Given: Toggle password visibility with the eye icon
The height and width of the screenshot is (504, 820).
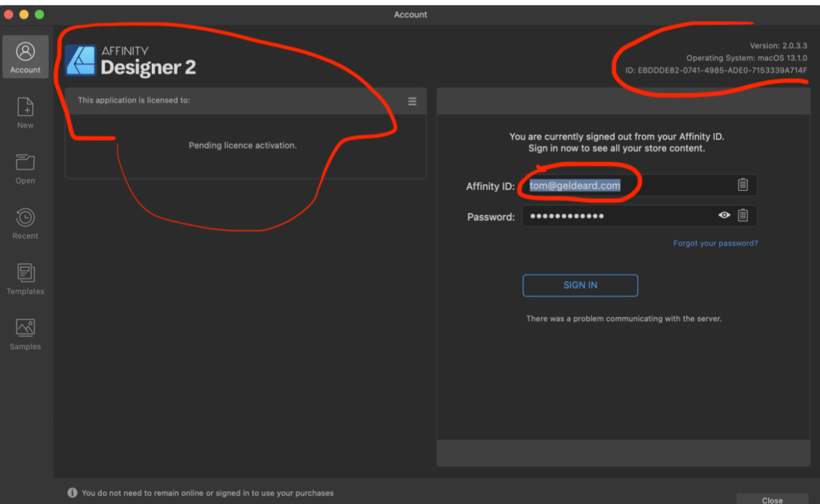Looking at the screenshot, I should pyautogui.click(x=724, y=215).
